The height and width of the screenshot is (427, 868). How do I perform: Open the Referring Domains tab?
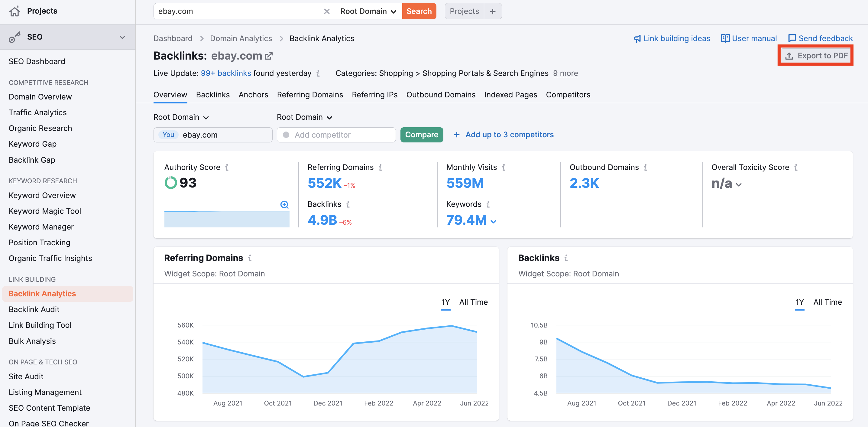coord(310,95)
